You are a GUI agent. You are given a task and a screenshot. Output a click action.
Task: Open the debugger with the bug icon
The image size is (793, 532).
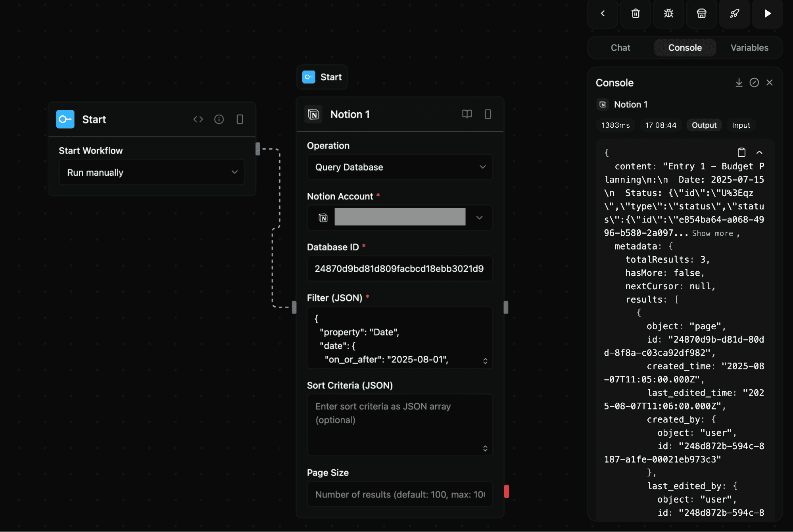point(668,14)
